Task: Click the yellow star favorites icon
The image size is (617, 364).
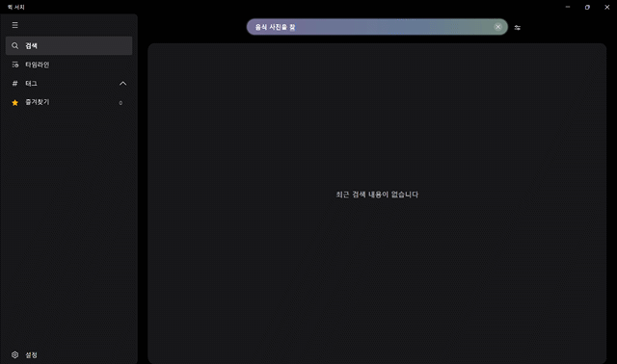Action: (x=15, y=103)
